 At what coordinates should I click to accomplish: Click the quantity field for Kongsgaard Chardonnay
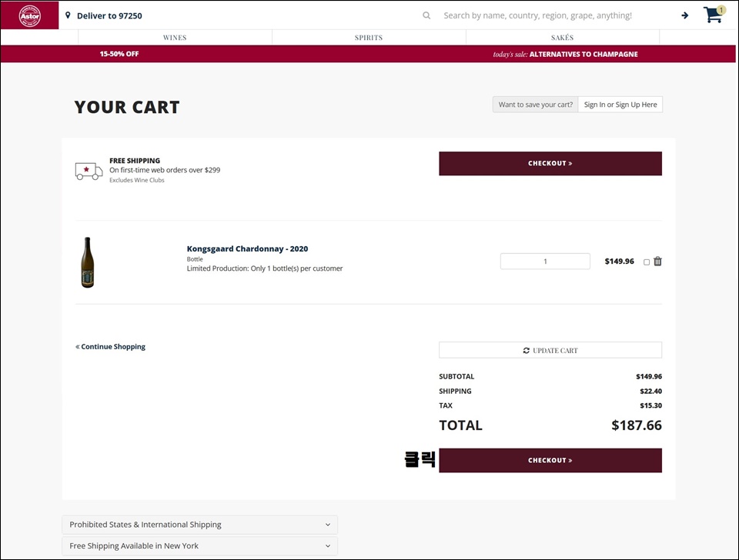pyautogui.click(x=545, y=262)
